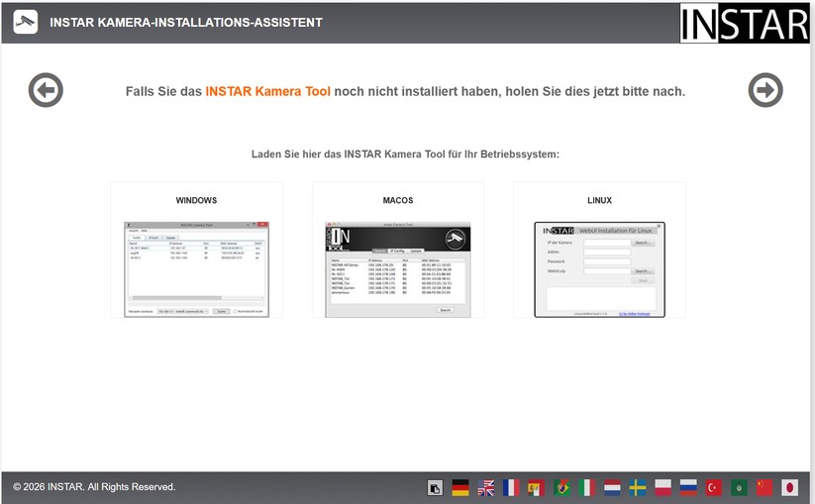This screenshot has width=815, height=504.
Task: Switch language to German flag
Action: (x=460, y=488)
